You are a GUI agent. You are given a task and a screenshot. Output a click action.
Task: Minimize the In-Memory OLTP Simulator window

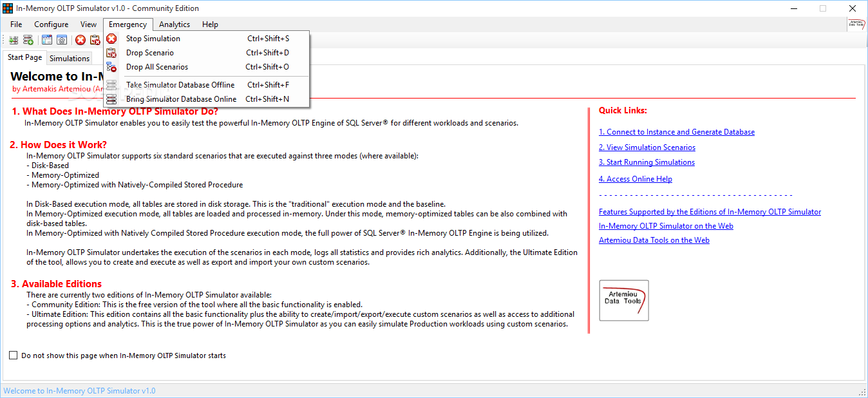(793, 8)
